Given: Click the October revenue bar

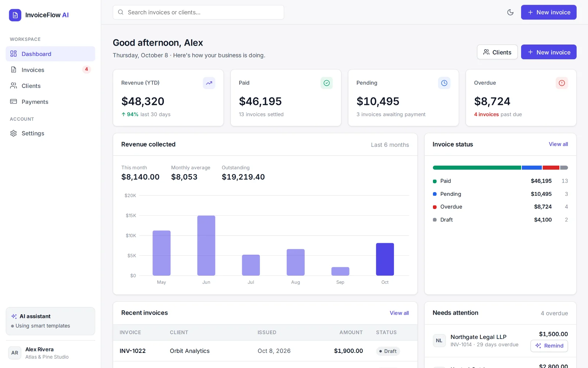Looking at the screenshot, I should pyautogui.click(x=385, y=259).
